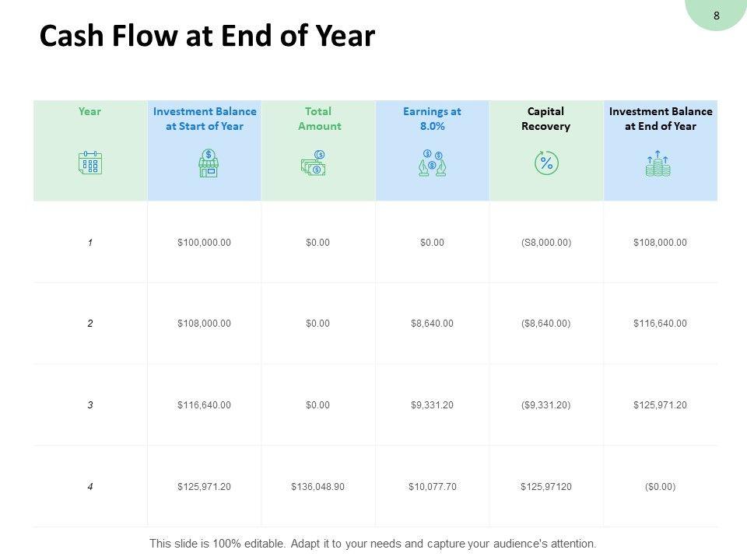Click the cash bills icon under Total Amount

click(x=314, y=163)
